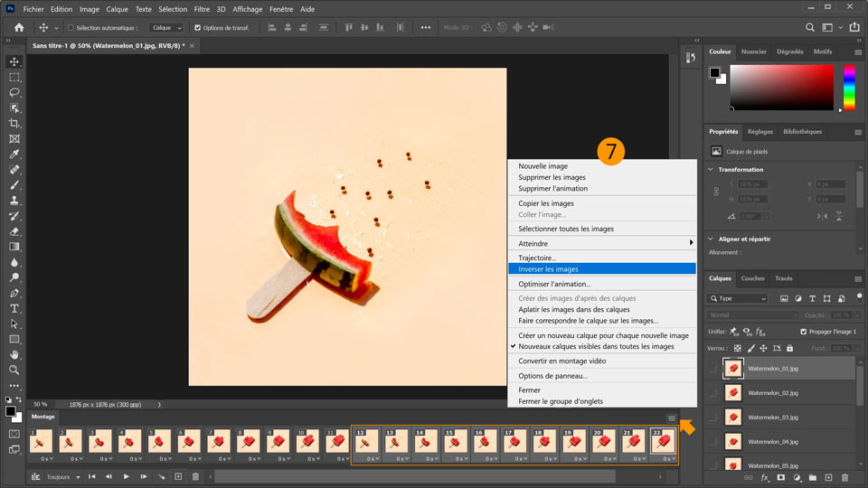Click the lock all layers padlock icon
Image resolution: width=868 pixels, height=488 pixels.
click(x=789, y=348)
